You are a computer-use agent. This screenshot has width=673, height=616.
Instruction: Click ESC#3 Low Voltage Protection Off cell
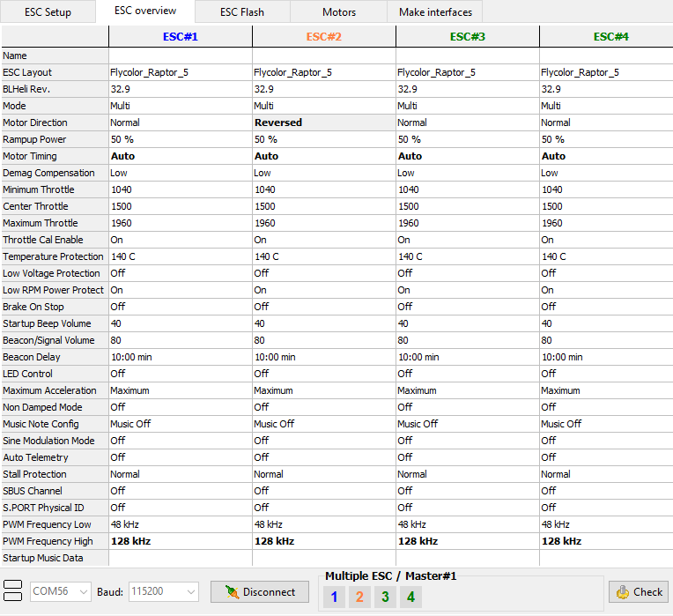coord(468,273)
